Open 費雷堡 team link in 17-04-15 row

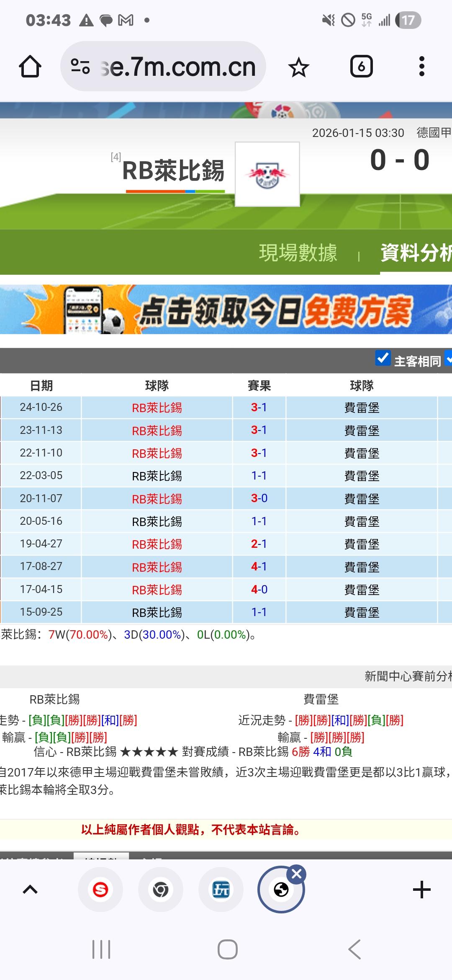(x=362, y=590)
